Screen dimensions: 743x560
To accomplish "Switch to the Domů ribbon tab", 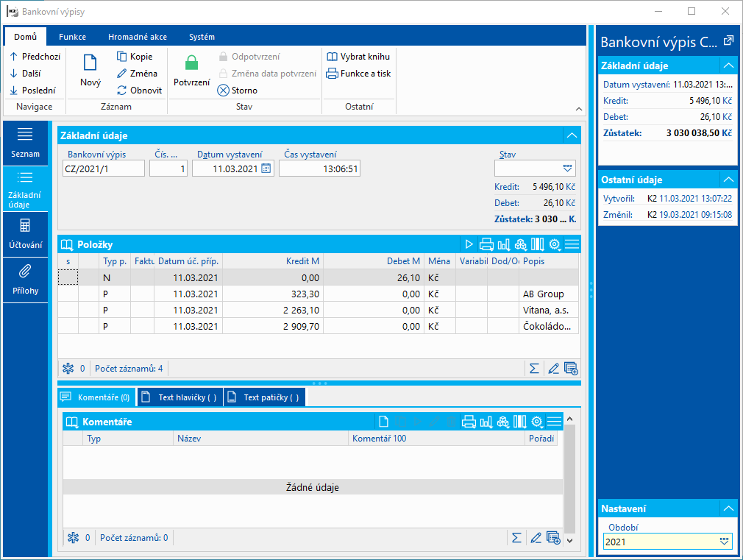I will (25, 37).
